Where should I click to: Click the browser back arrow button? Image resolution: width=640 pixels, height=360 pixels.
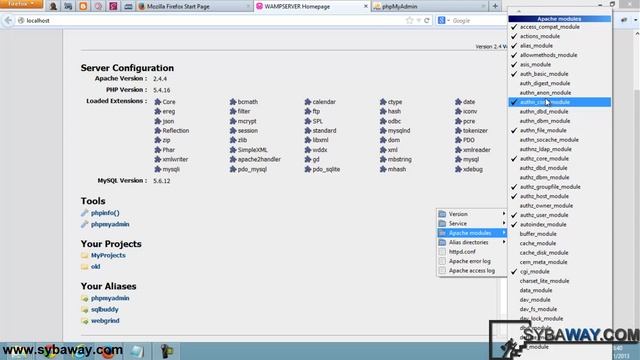pos(8,20)
